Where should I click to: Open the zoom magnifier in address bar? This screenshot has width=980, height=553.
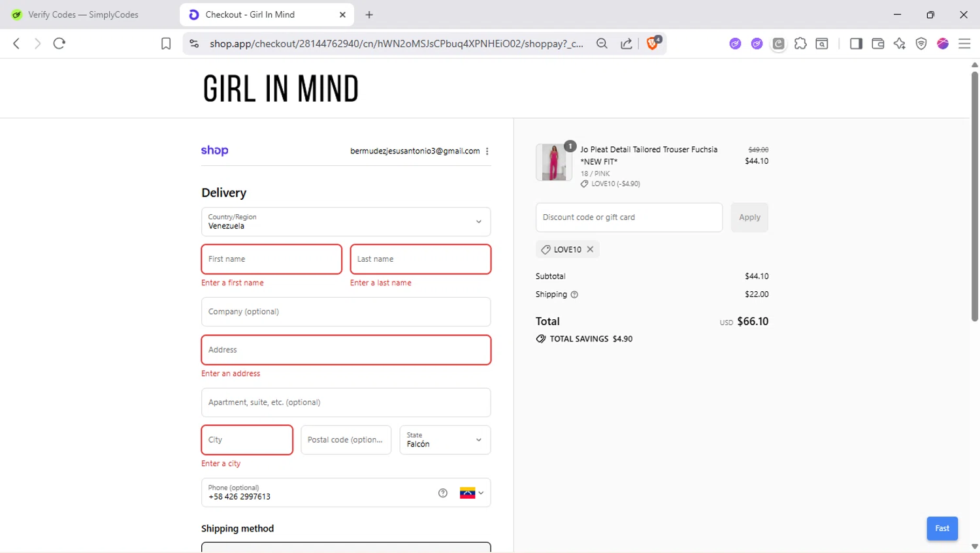click(602, 44)
